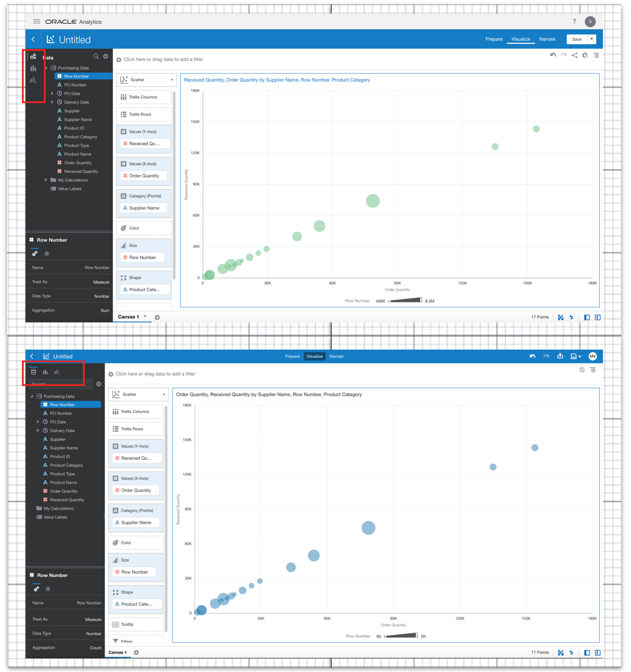Viewport: 631px width, 672px height.
Task: Click Row Number size legend slider, top chart
Action: point(405,300)
